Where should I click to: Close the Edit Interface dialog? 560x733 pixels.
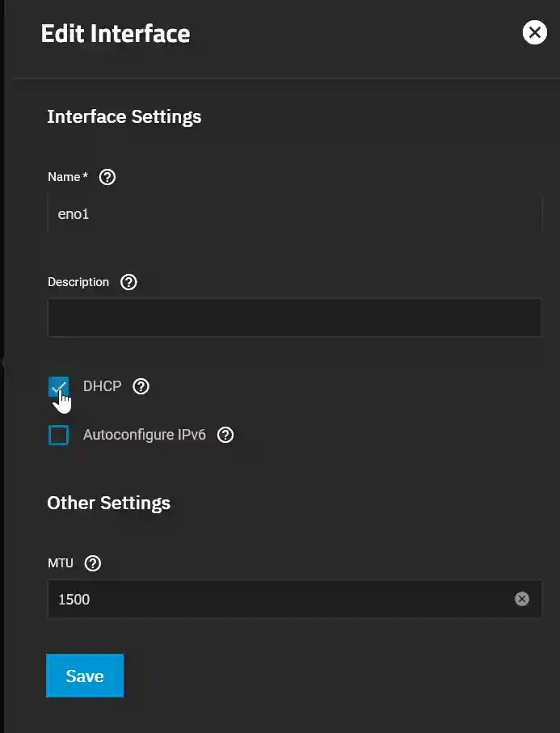[x=534, y=32]
